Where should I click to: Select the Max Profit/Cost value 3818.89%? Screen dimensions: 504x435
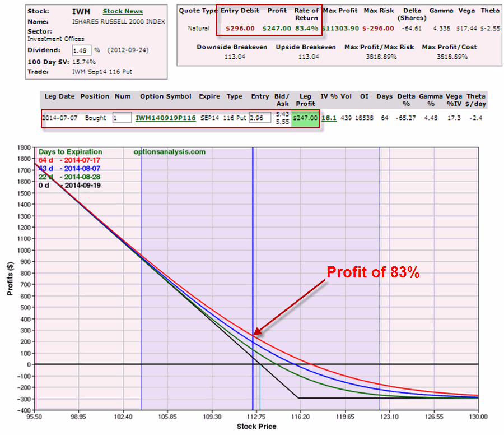click(452, 57)
